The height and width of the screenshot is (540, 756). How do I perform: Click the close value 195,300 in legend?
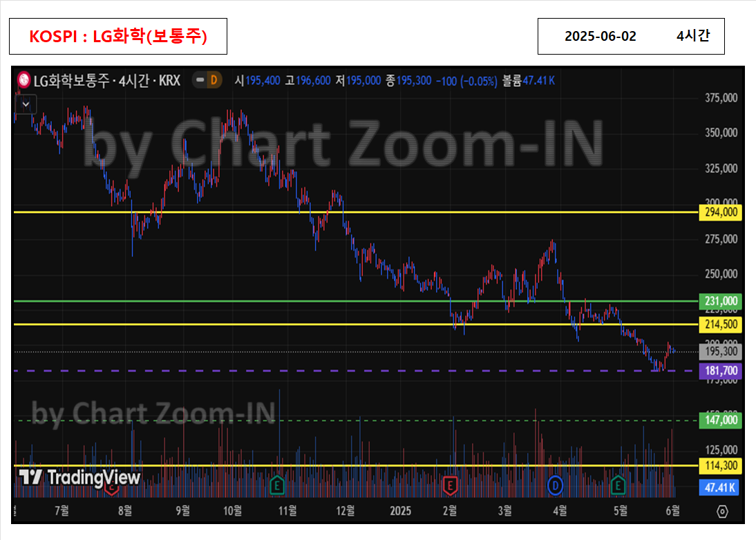414,81
